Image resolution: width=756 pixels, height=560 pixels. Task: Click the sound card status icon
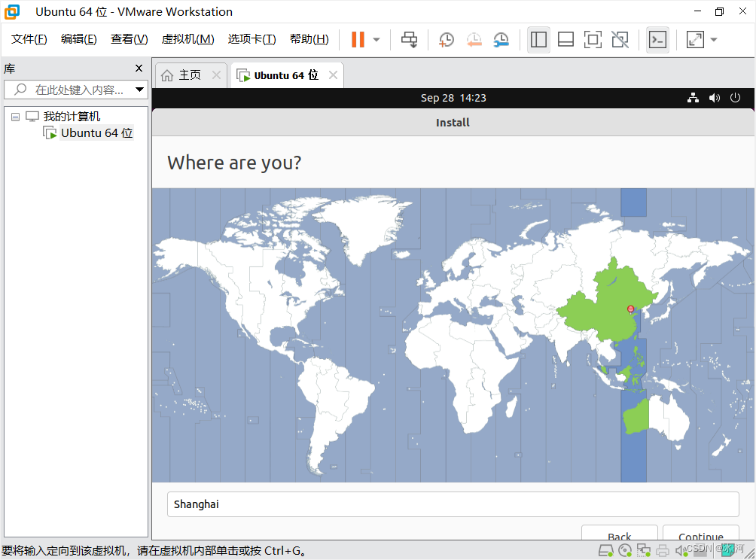click(x=681, y=550)
